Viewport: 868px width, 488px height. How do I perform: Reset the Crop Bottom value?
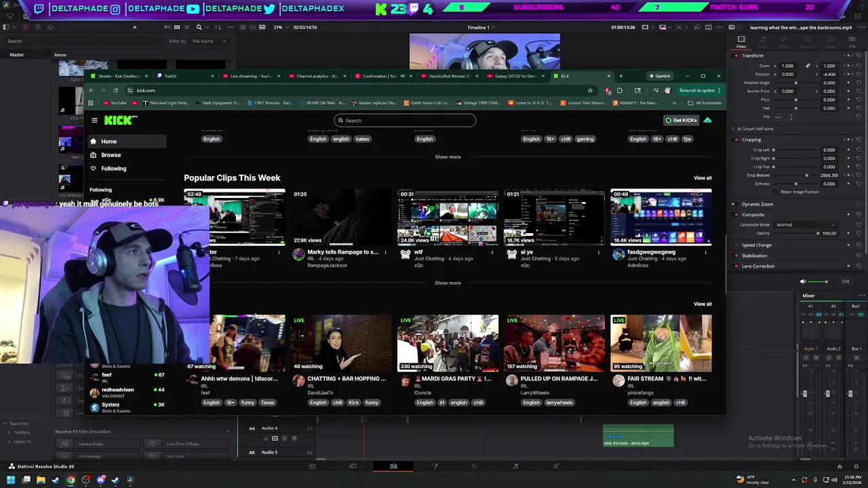[859, 175]
